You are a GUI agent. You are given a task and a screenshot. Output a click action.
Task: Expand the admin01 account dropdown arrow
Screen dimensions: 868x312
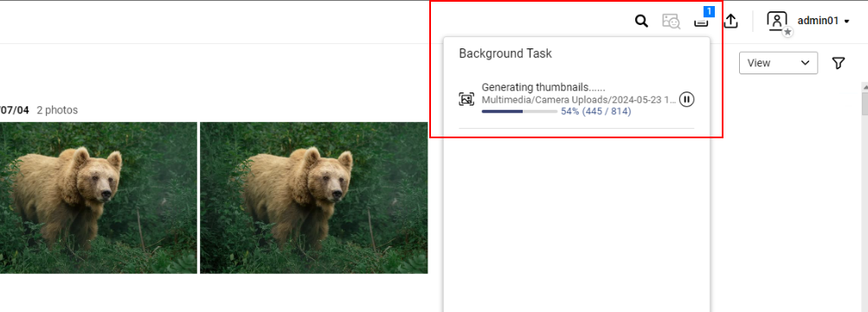click(846, 22)
